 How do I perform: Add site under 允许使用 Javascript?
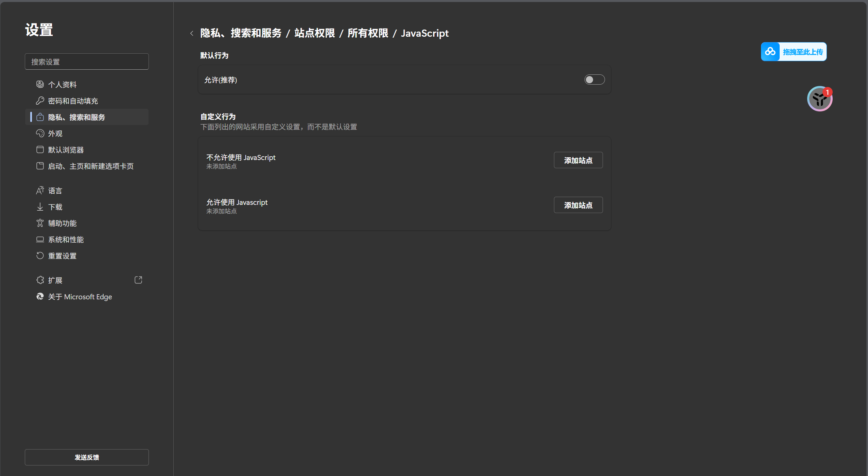[x=578, y=205]
